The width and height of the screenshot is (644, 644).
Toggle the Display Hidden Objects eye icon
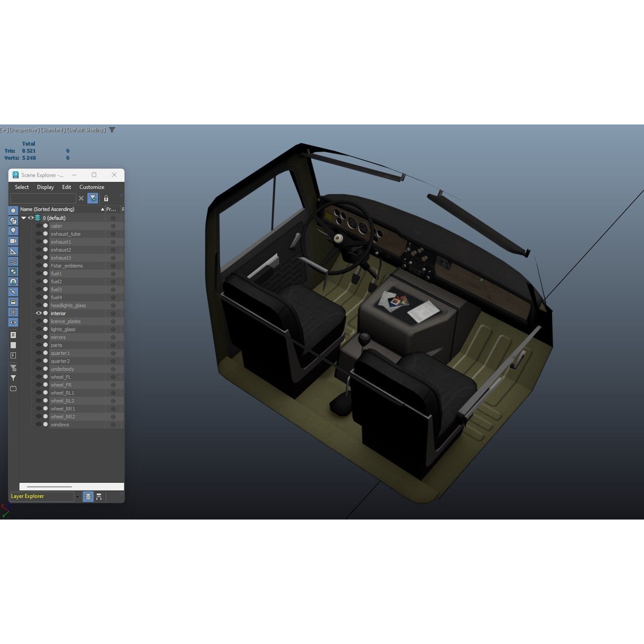point(13,323)
